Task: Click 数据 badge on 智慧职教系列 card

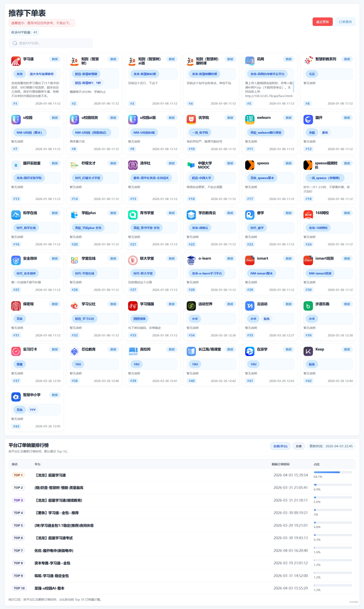Action: 347,59
